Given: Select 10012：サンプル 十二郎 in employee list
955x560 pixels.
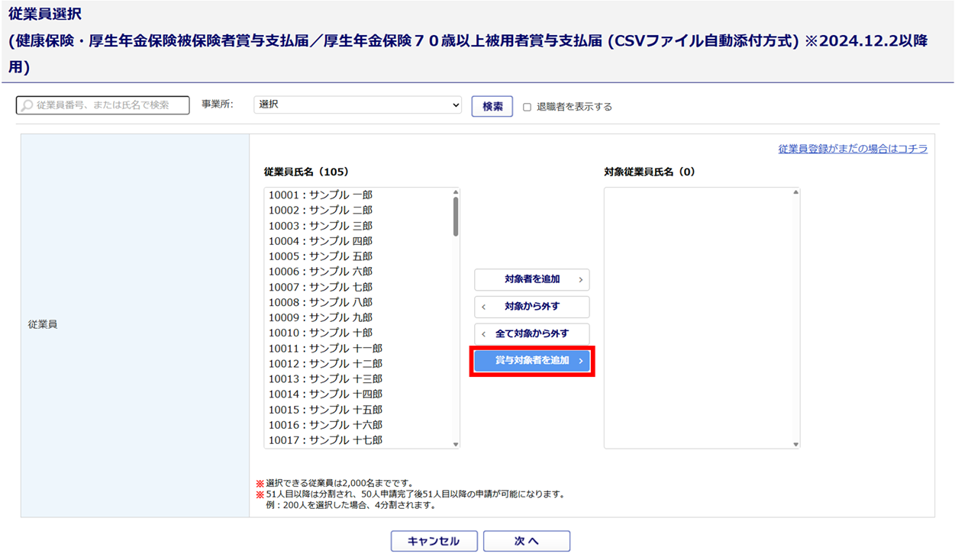Looking at the screenshot, I should pos(358,363).
